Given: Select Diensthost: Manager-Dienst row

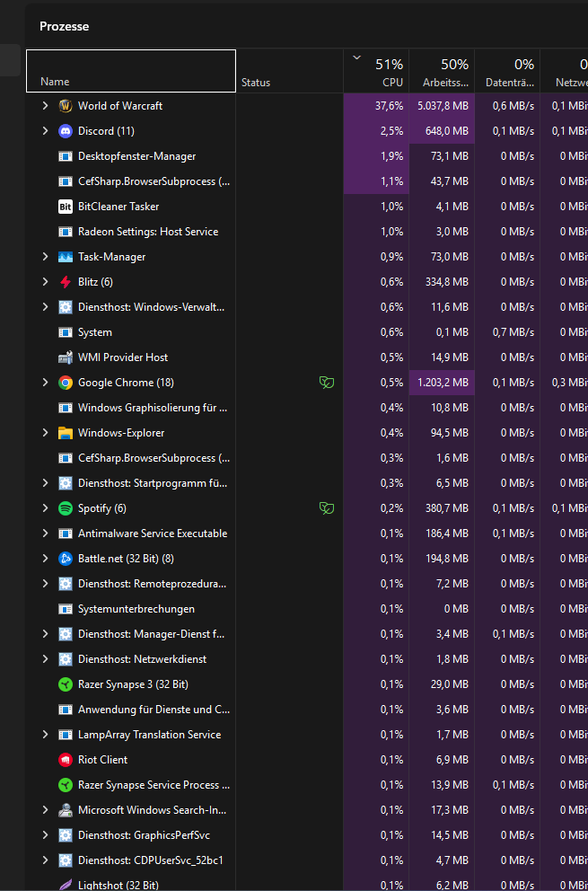Looking at the screenshot, I should pos(307,634).
